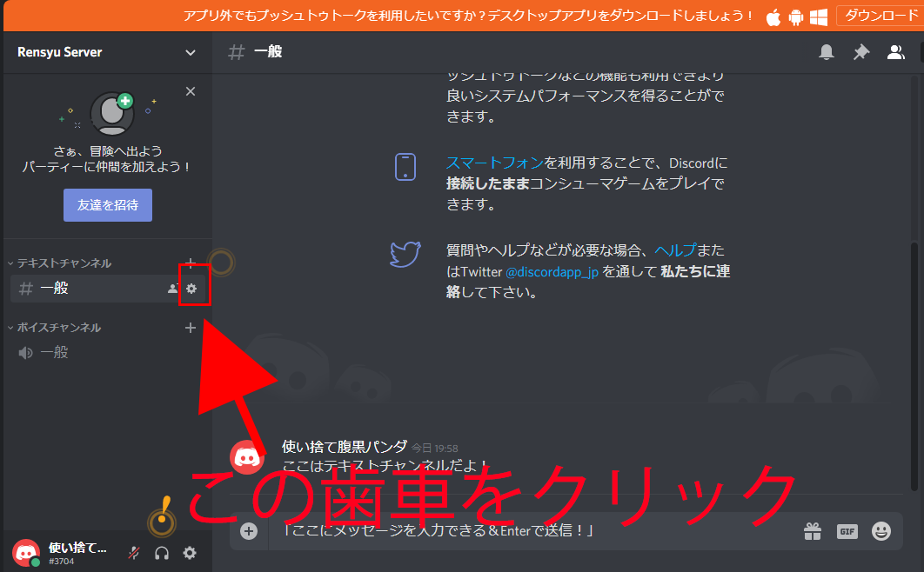Open notification settings bell icon

[827, 52]
